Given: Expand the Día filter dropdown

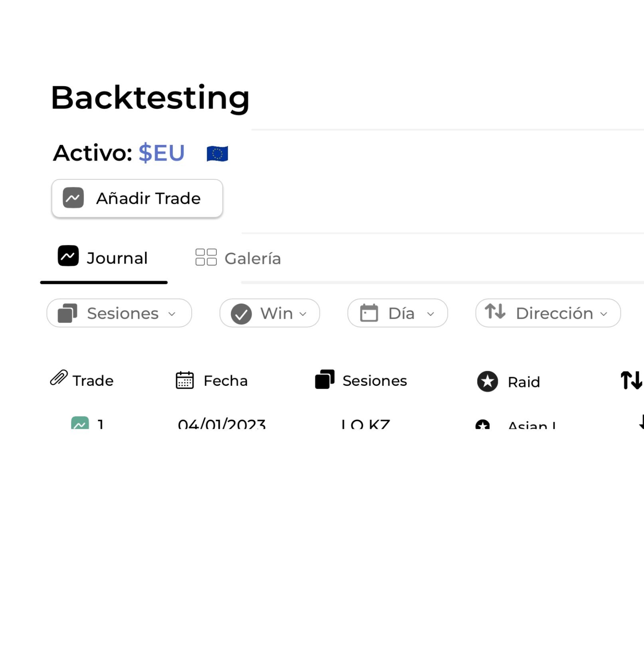Looking at the screenshot, I should pyautogui.click(x=397, y=313).
